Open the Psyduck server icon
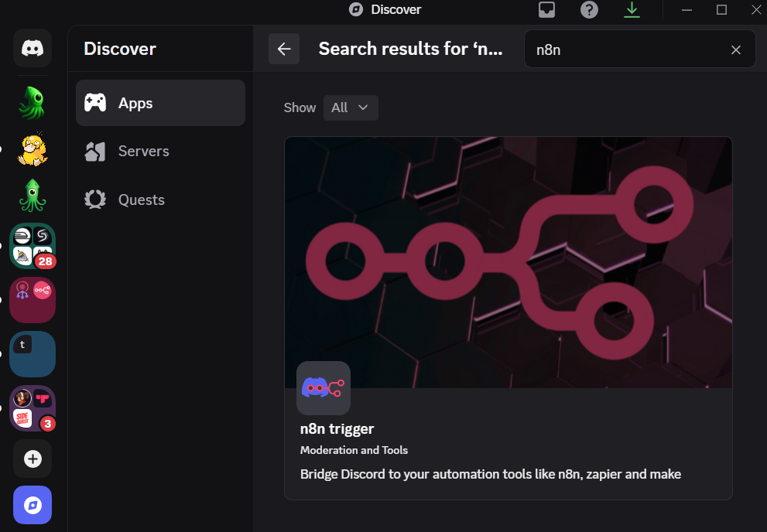The width and height of the screenshot is (767, 532). [x=33, y=149]
